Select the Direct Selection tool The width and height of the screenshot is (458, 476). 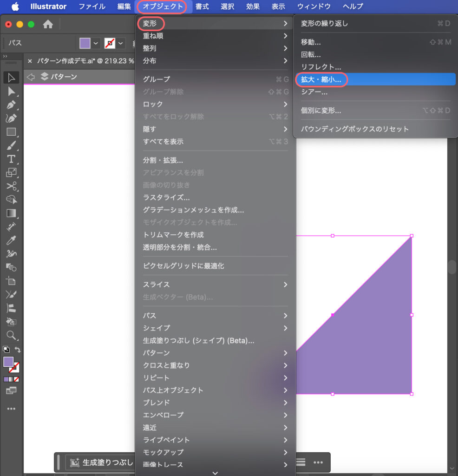tap(11, 92)
